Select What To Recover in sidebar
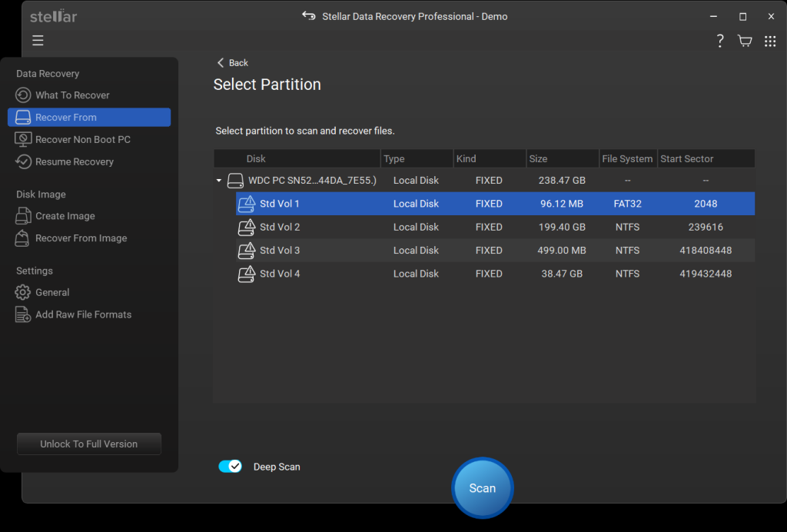The image size is (787, 532). click(89, 95)
